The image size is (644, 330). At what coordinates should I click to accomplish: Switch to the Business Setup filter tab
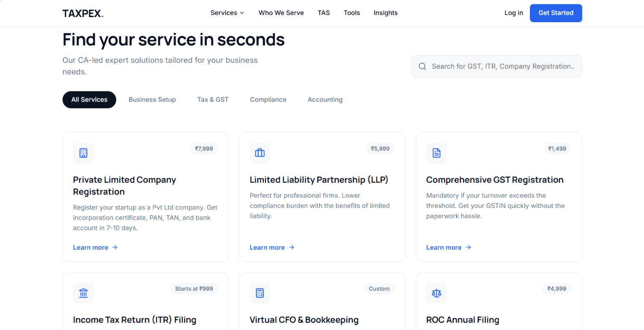point(152,99)
